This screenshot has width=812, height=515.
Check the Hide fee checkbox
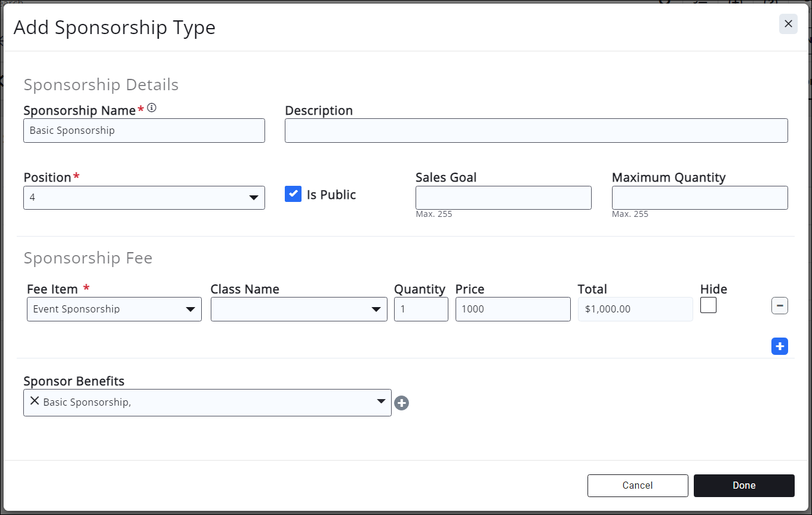[x=708, y=305]
